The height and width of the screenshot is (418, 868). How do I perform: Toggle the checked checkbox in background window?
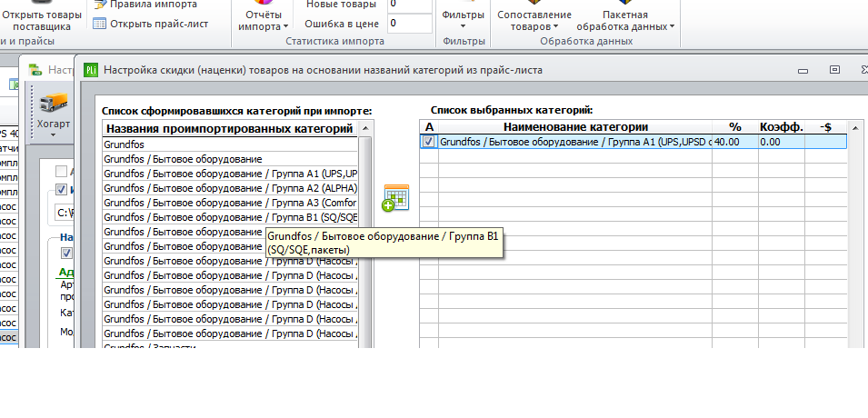[62, 190]
